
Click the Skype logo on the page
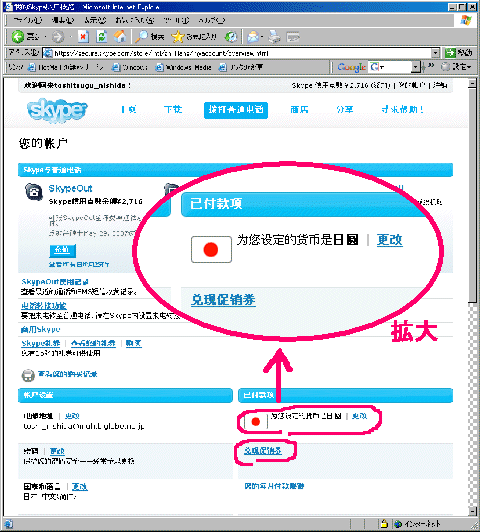(x=57, y=110)
